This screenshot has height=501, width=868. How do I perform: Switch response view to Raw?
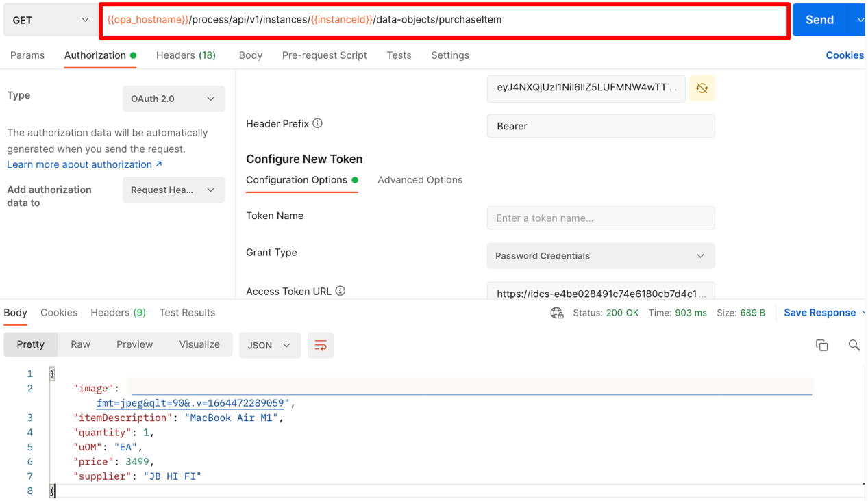coord(80,344)
